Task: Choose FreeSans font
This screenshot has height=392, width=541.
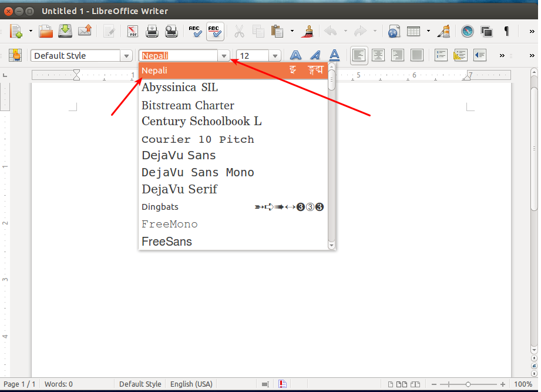Action: [233, 241]
